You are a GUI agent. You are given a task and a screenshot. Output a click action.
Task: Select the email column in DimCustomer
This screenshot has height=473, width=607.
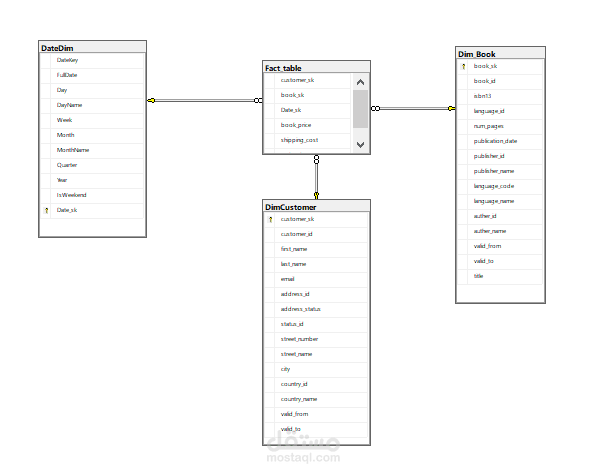click(316, 279)
